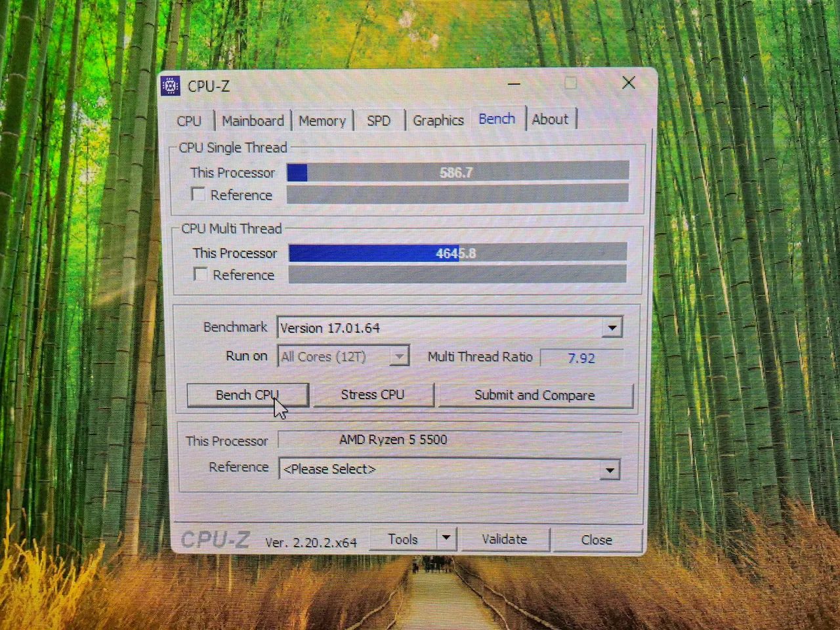Expand the Benchmark version dropdown
The image size is (840, 630).
[x=612, y=327]
